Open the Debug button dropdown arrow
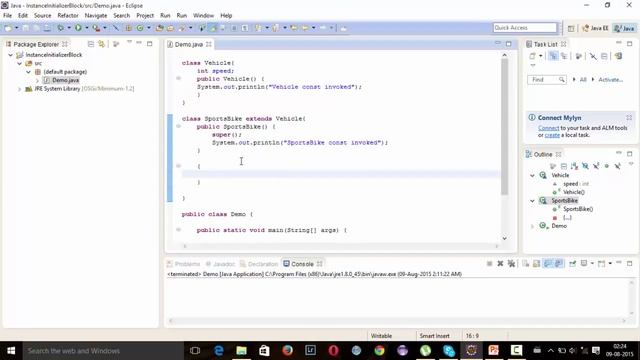 pyautogui.click(x=69, y=28)
